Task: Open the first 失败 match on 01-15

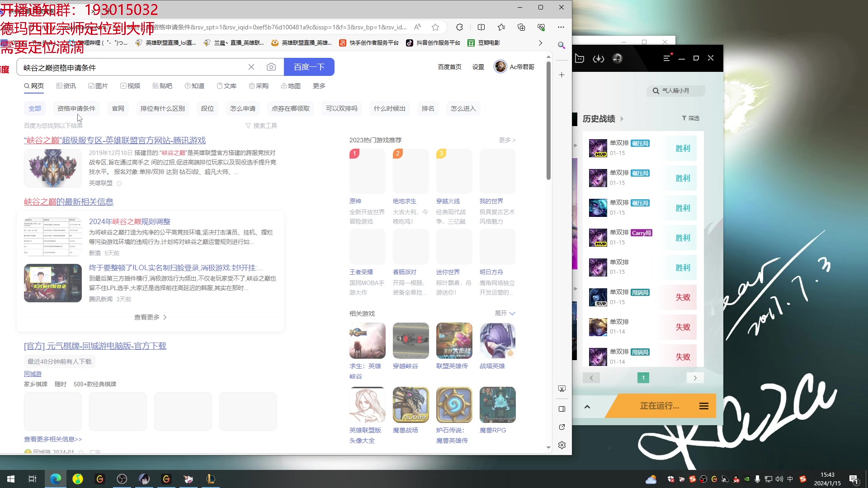Action: click(643, 297)
